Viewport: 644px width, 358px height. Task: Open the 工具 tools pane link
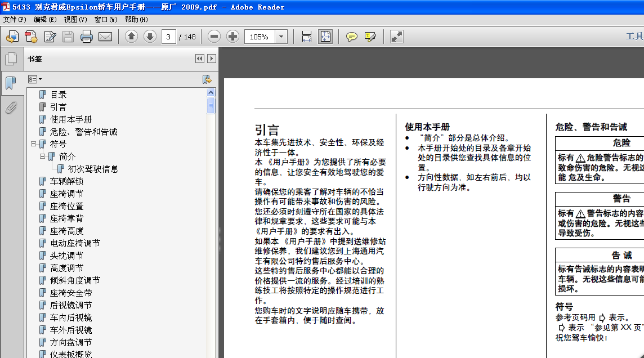[x=634, y=37]
